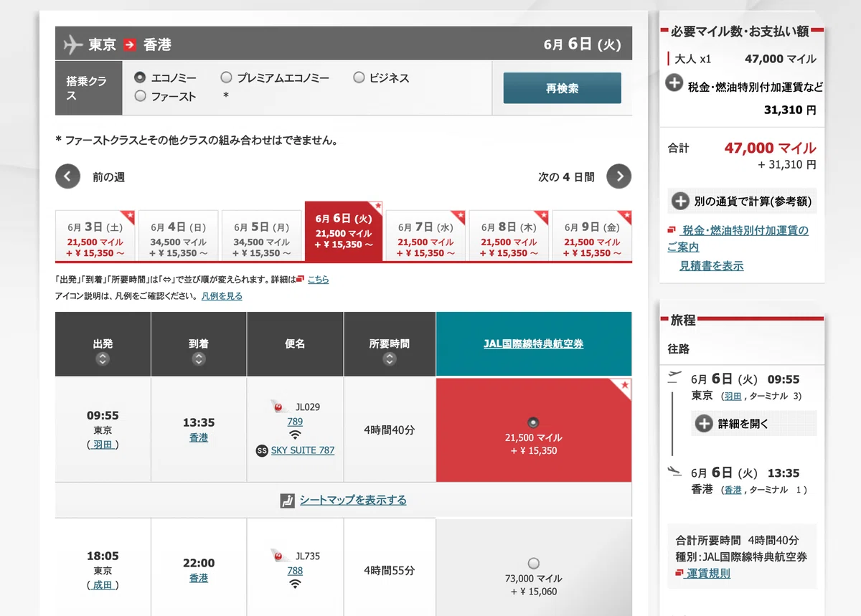
Task: Open the 運賃規則 fare rules link
Action: (x=708, y=573)
